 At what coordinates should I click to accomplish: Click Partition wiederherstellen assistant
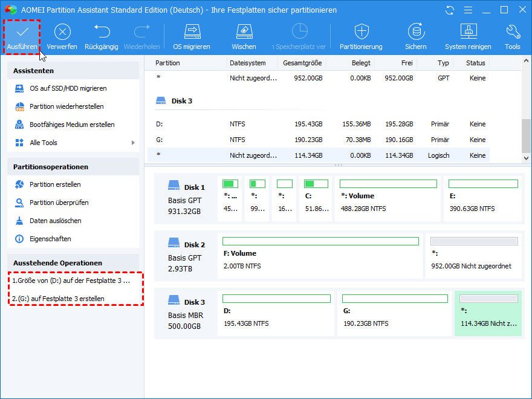pos(66,106)
